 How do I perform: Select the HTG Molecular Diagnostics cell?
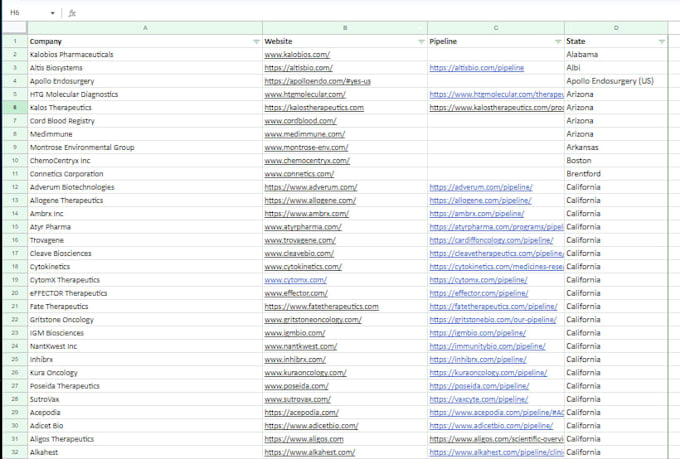click(145, 94)
